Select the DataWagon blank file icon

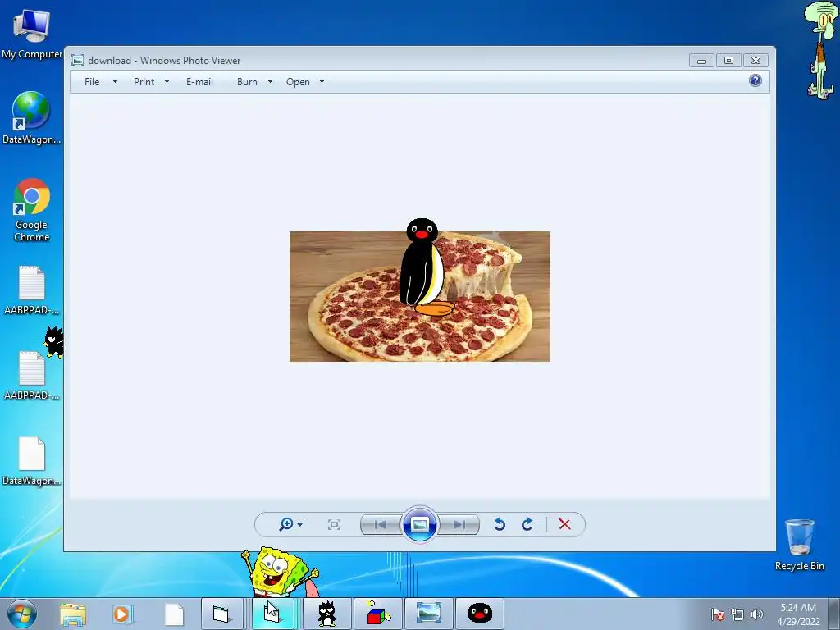32,461
